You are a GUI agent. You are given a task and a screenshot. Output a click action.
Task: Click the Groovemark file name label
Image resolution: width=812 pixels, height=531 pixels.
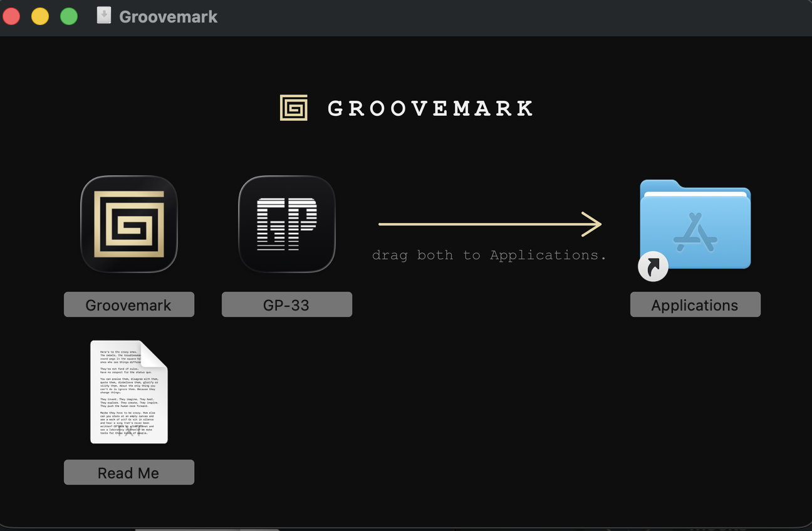click(129, 305)
